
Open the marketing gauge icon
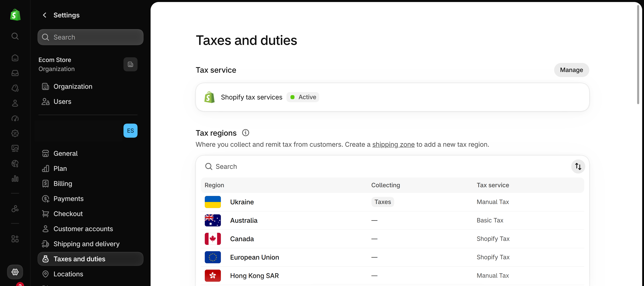tap(15, 118)
